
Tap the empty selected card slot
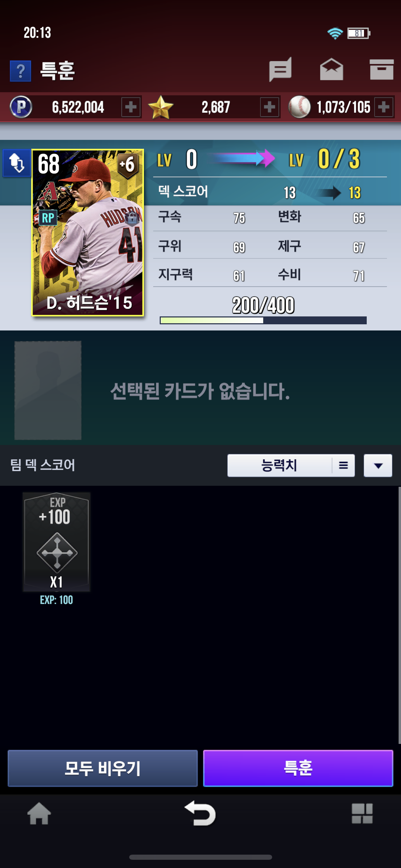(48, 390)
